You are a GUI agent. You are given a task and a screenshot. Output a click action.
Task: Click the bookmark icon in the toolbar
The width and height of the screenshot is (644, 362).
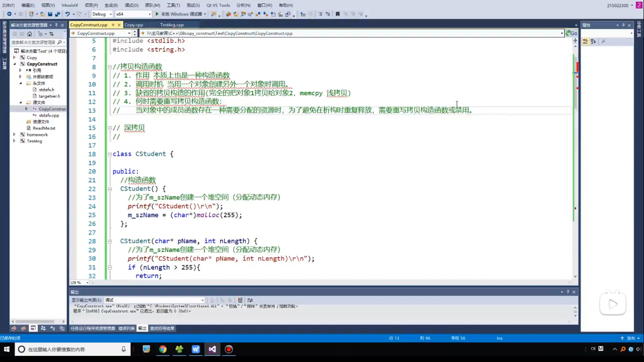click(338, 14)
